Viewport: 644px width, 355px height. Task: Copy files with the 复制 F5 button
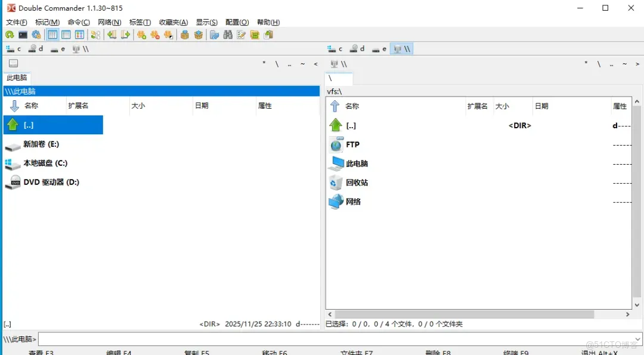(x=197, y=353)
